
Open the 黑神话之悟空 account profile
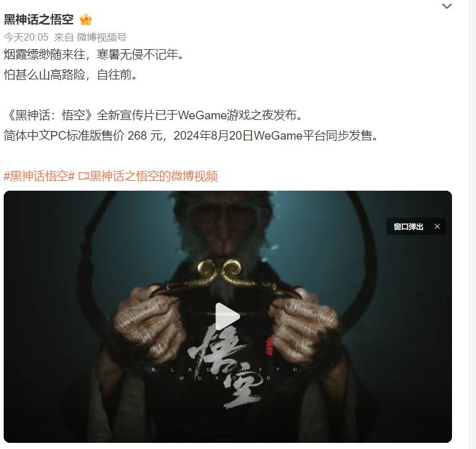tap(39, 20)
